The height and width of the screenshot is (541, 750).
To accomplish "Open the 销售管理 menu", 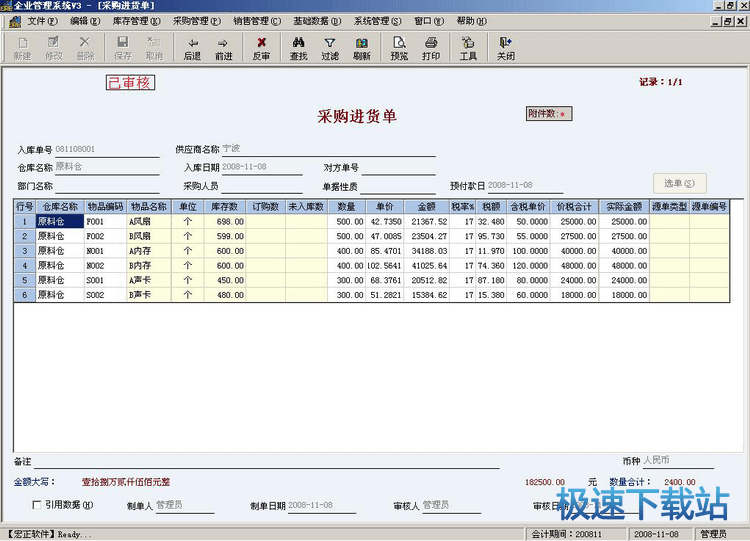I will point(257,21).
